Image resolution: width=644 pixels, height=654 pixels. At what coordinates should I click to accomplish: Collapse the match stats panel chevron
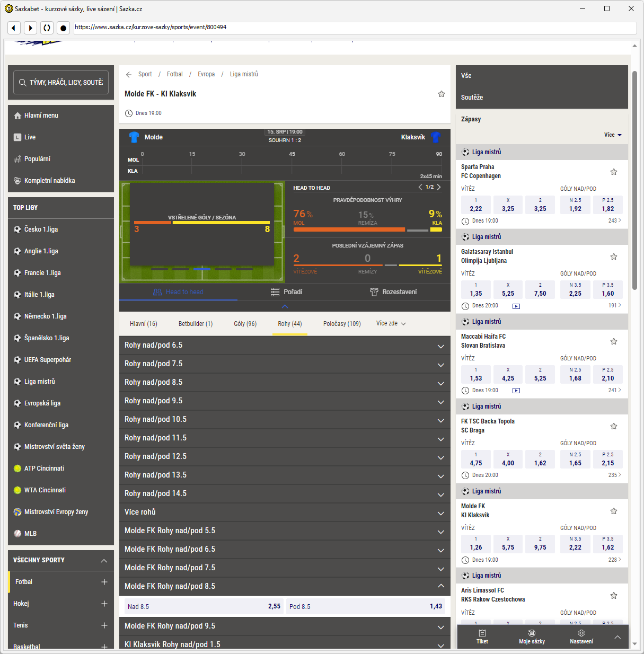(x=285, y=306)
